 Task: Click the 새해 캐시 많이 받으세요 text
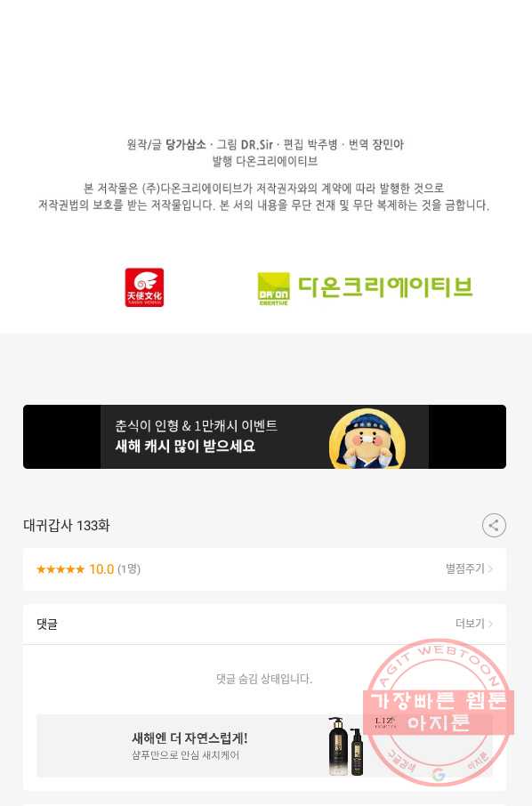click(x=185, y=446)
